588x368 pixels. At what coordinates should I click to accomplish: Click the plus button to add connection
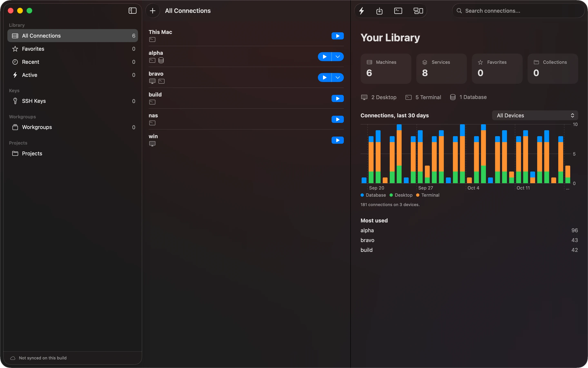[153, 11]
